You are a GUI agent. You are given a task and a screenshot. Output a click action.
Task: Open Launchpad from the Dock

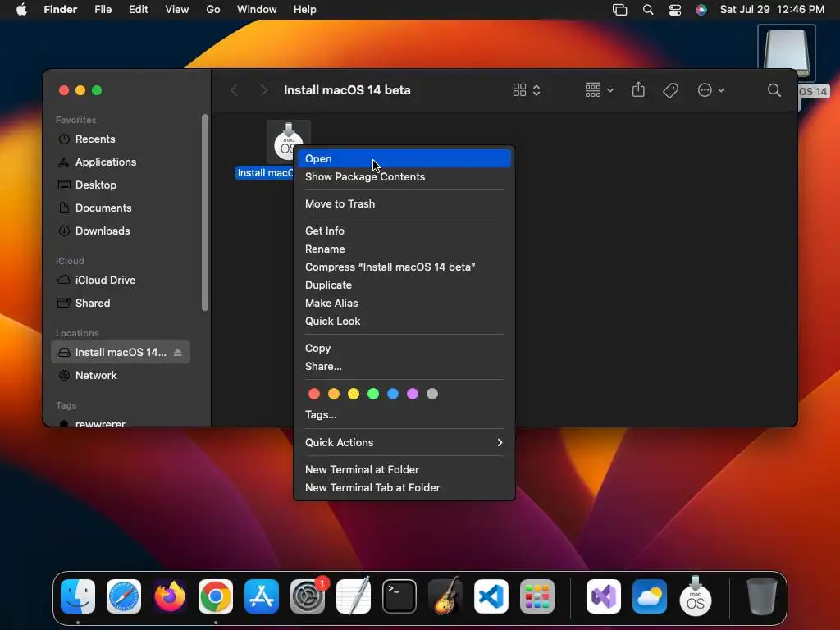pos(537,596)
